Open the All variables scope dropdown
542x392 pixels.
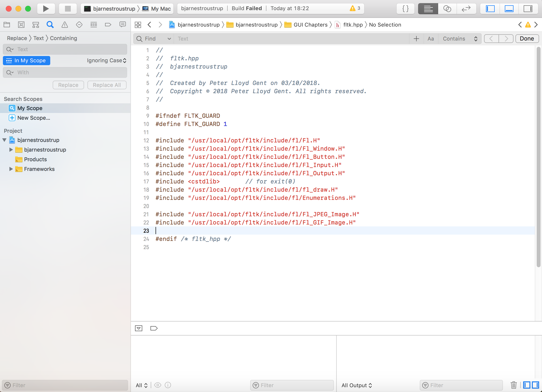point(142,385)
